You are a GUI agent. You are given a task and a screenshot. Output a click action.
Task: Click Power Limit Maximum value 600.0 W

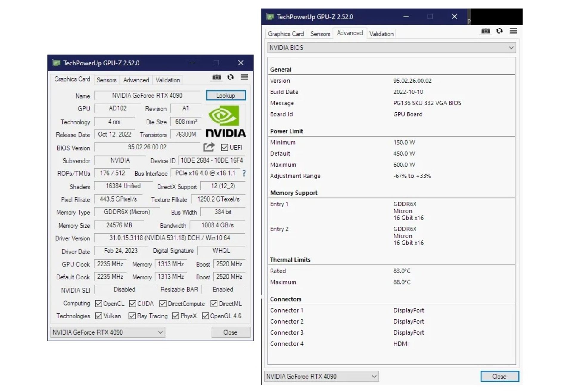pos(404,165)
